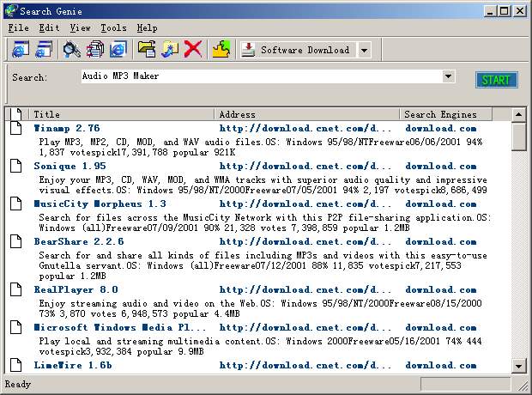This screenshot has height=395, width=532.
Task: Open the Sonique 1.95 result link
Action: [x=70, y=166]
